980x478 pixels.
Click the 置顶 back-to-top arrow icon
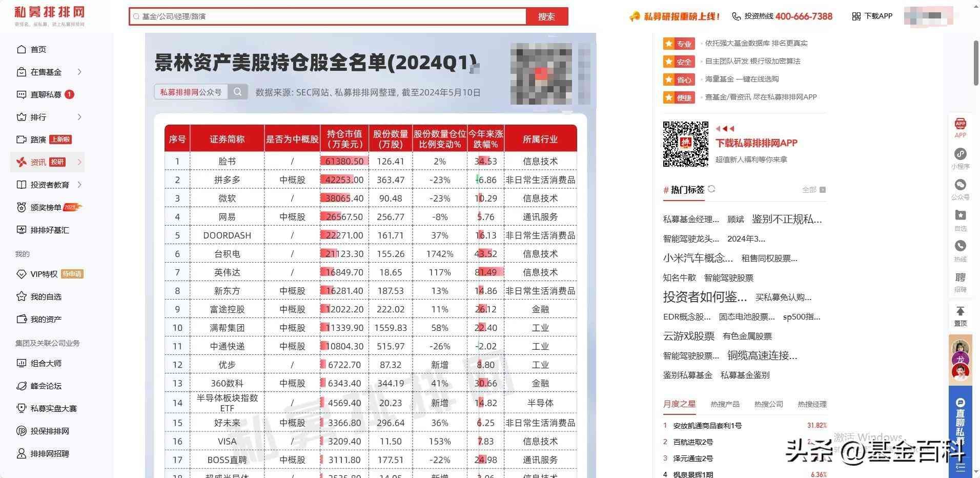[960, 312]
